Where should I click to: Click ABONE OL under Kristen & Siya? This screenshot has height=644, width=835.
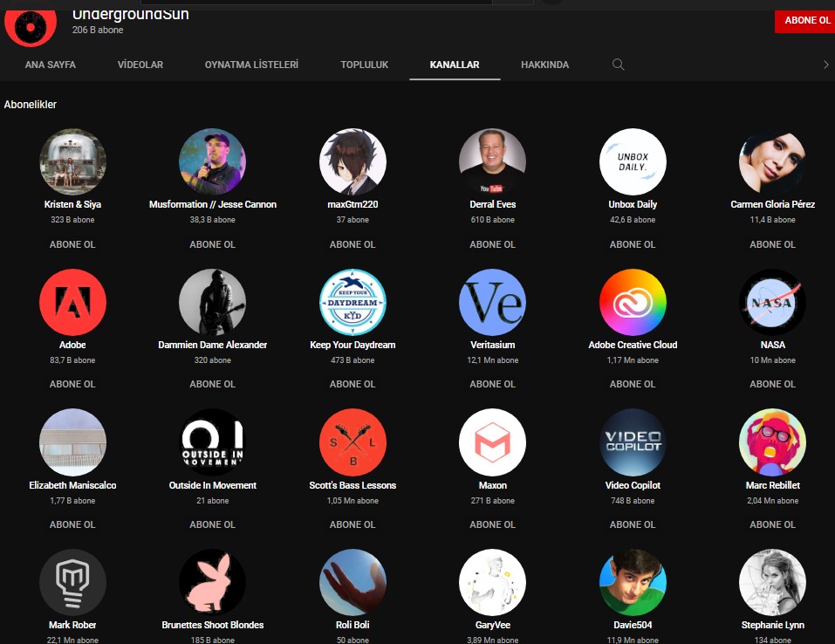point(73,244)
